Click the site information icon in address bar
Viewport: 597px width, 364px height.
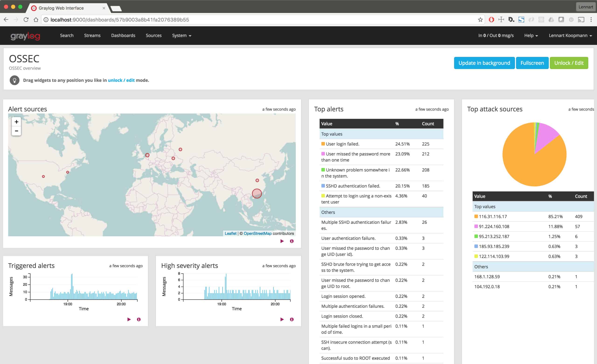click(46, 20)
